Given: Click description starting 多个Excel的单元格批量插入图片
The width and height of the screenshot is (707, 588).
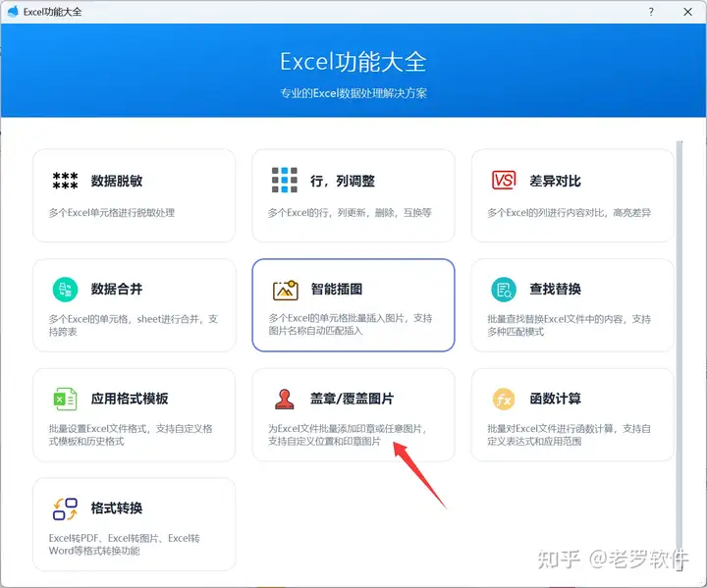Looking at the screenshot, I should pyautogui.click(x=351, y=324).
